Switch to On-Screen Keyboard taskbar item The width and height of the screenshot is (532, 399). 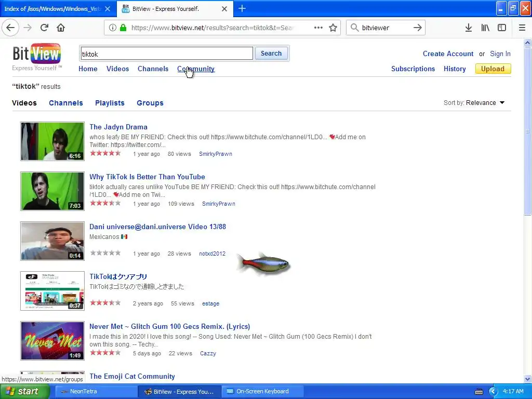click(x=262, y=391)
